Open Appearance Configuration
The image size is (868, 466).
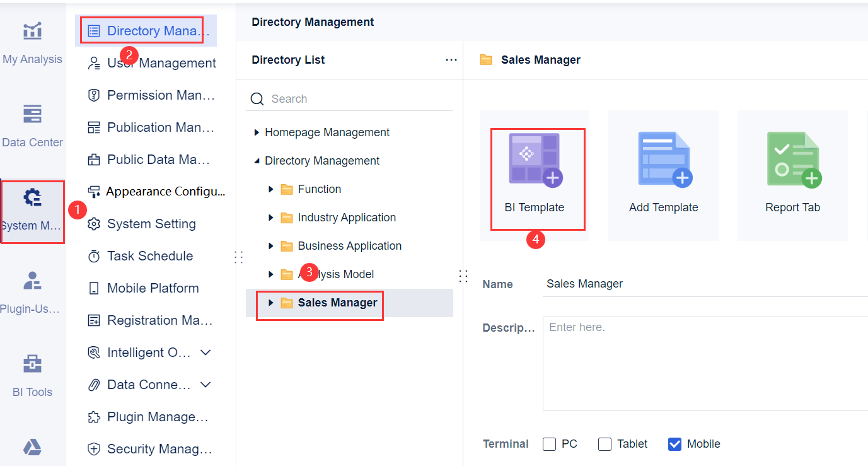point(156,191)
